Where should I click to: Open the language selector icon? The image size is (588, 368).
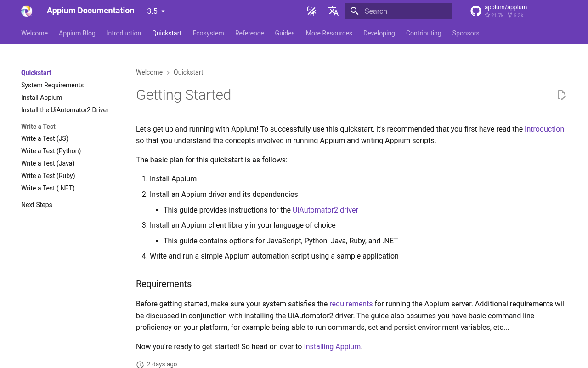coord(334,11)
